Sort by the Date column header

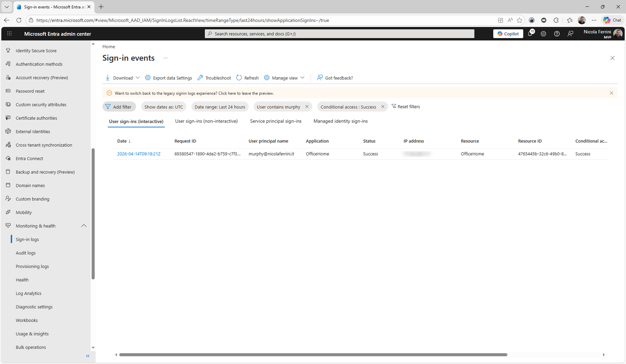124,141
